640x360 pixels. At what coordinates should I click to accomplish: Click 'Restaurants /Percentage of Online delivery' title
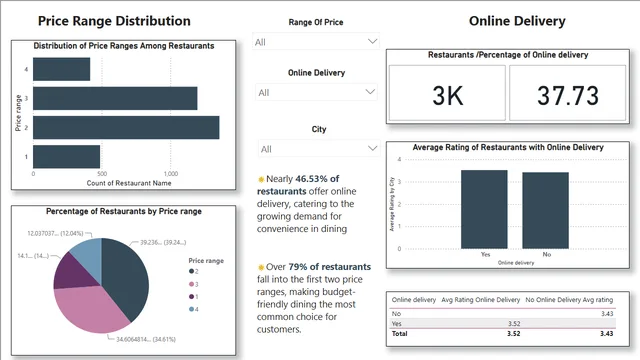pos(508,55)
